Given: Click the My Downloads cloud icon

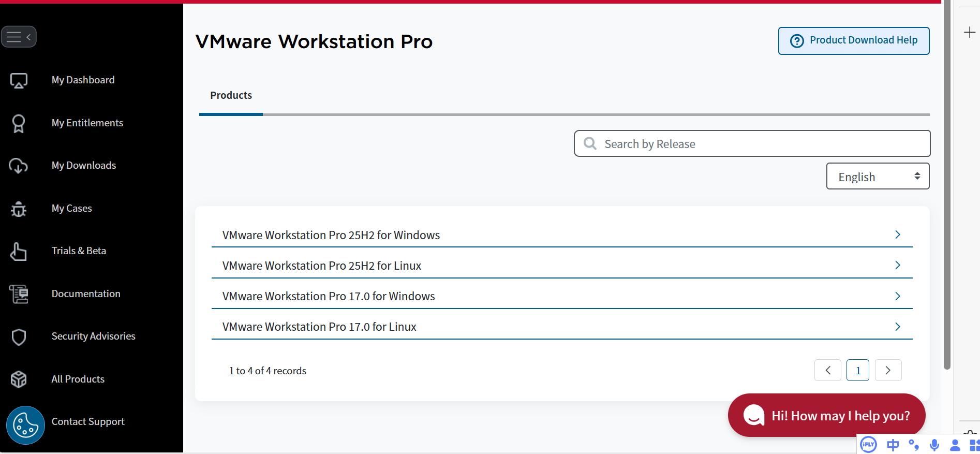Looking at the screenshot, I should pyautogui.click(x=19, y=166).
